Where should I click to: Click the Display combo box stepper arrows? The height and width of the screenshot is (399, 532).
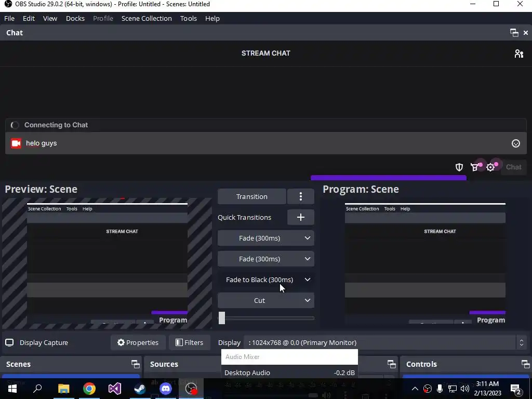(x=522, y=342)
